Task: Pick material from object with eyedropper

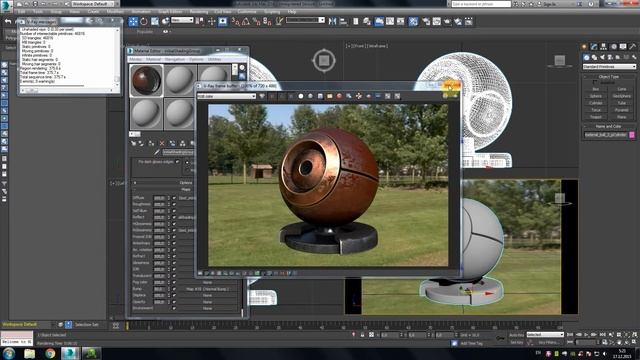Action: click(157, 152)
